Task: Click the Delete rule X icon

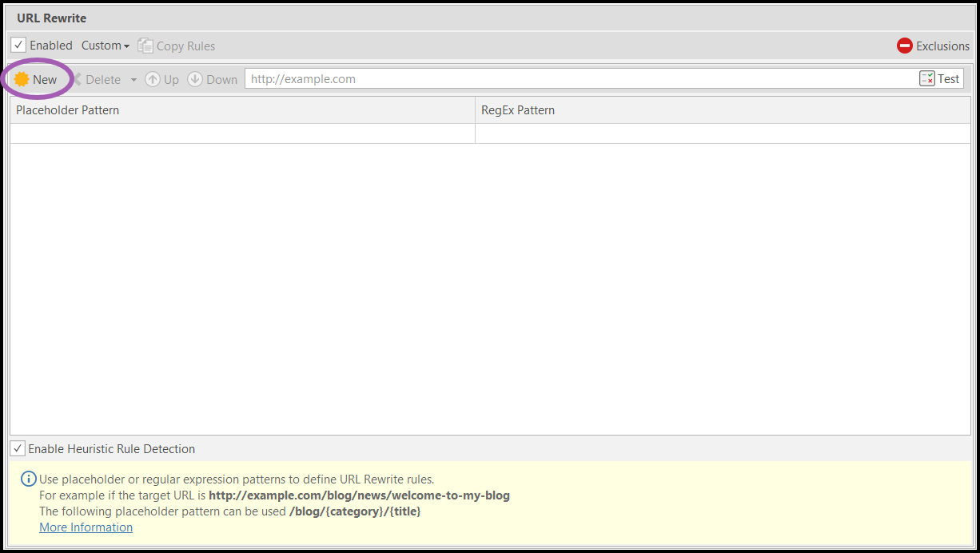Action: click(x=78, y=79)
